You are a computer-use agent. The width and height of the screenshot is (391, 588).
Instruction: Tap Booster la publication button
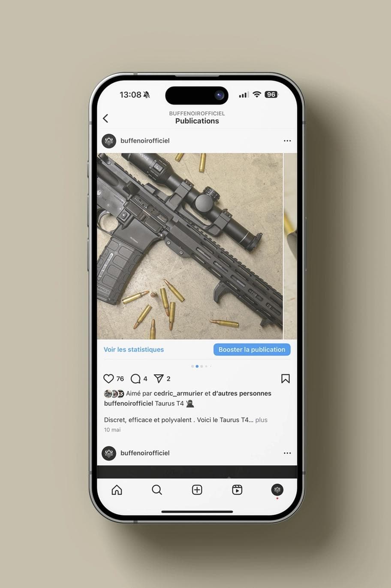click(x=252, y=349)
